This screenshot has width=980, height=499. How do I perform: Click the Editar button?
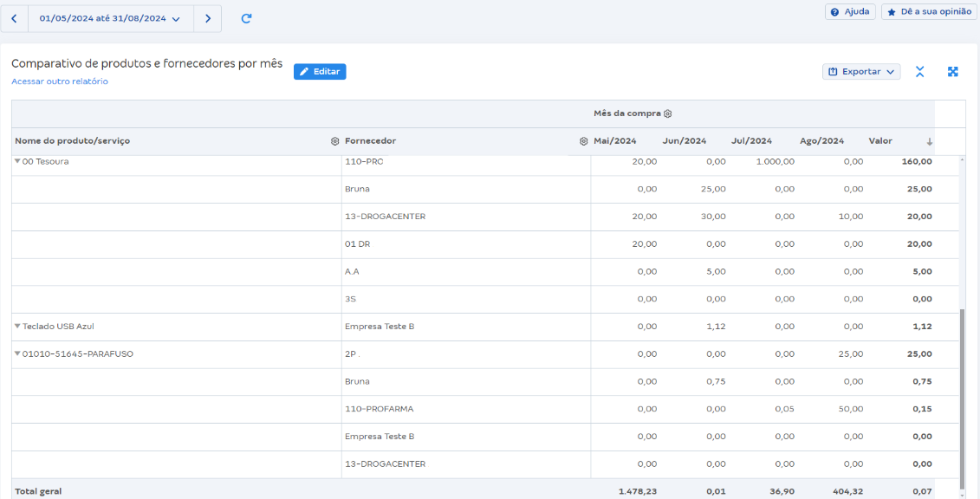point(320,72)
